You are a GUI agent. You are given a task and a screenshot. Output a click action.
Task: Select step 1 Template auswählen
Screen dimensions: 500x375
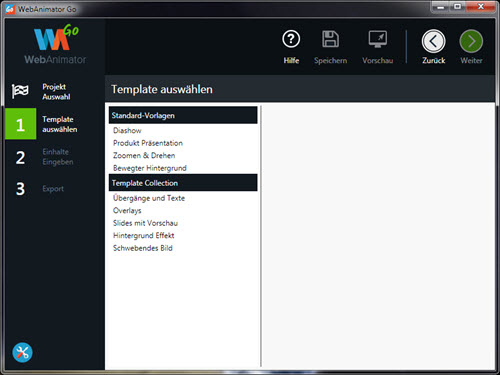tap(54, 124)
